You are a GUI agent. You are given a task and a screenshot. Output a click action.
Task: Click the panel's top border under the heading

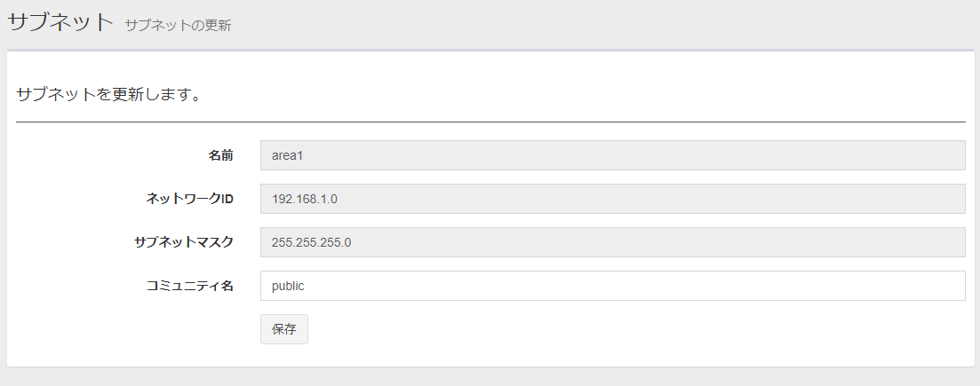490,50
